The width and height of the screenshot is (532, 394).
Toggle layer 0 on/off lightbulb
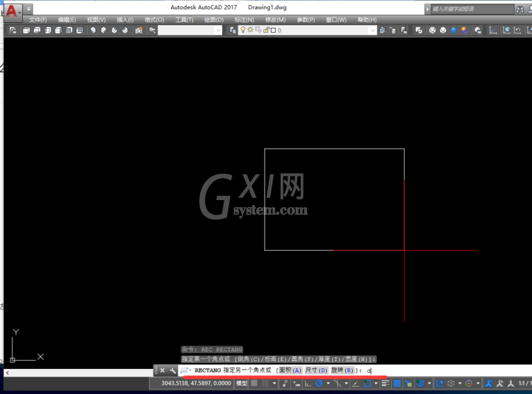(x=243, y=30)
